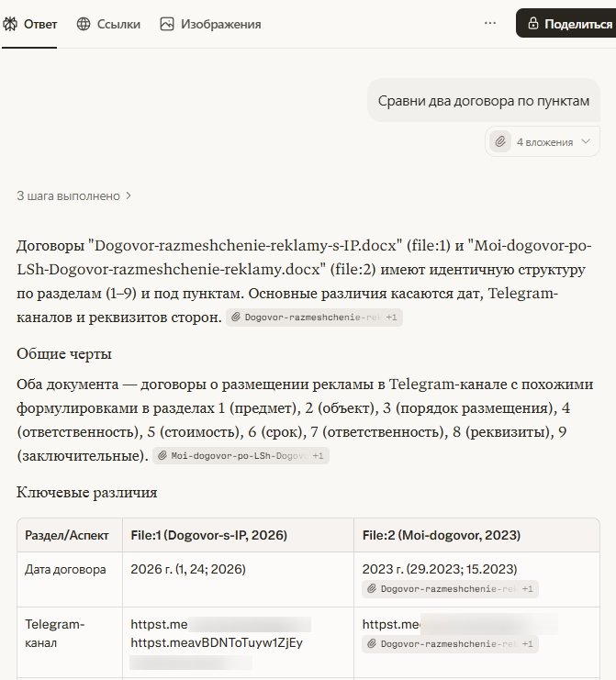
Task: Click the File:2 (Moi-dogovor, 2023) header
Action: [441, 535]
